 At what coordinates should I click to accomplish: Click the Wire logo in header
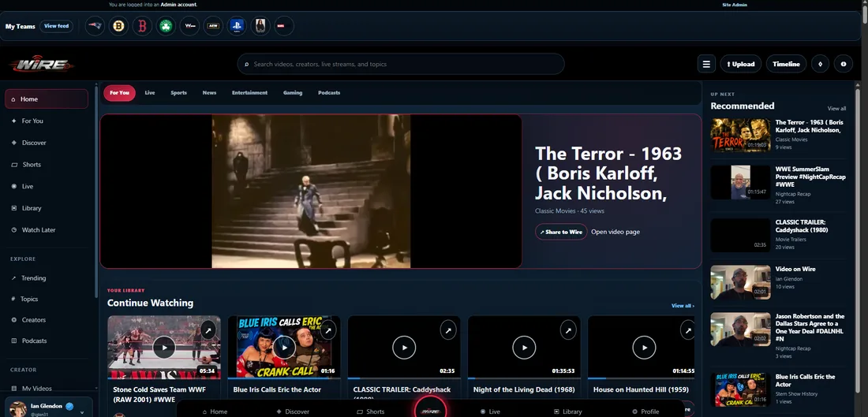tap(42, 65)
